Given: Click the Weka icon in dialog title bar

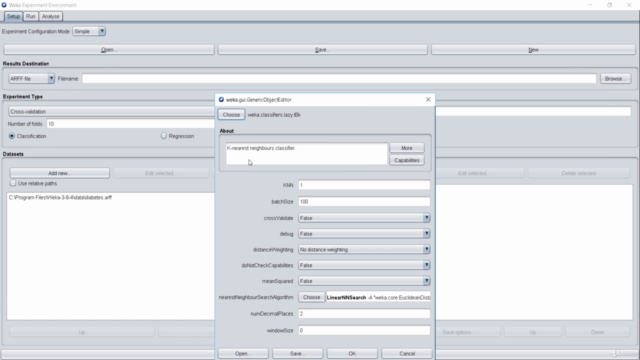Looking at the screenshot, I should click(221, 100).
